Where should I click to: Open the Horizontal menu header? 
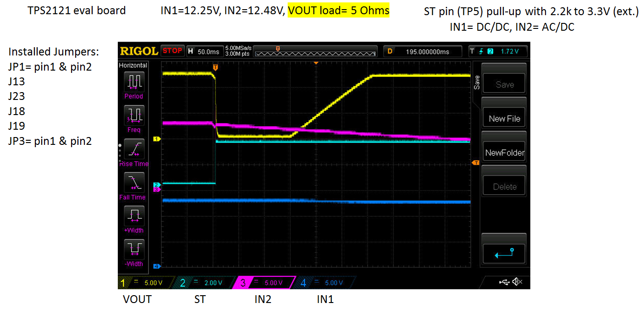[x=133, y=65]
